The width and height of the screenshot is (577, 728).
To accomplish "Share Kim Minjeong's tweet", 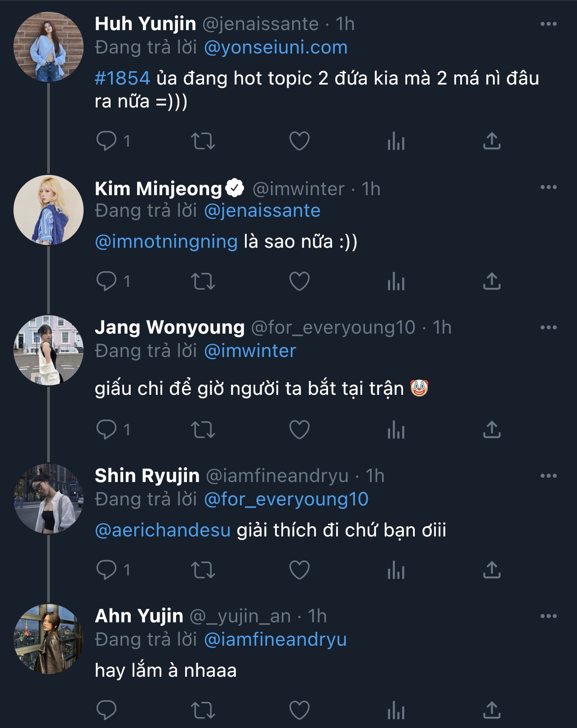I will coord(492,281).
